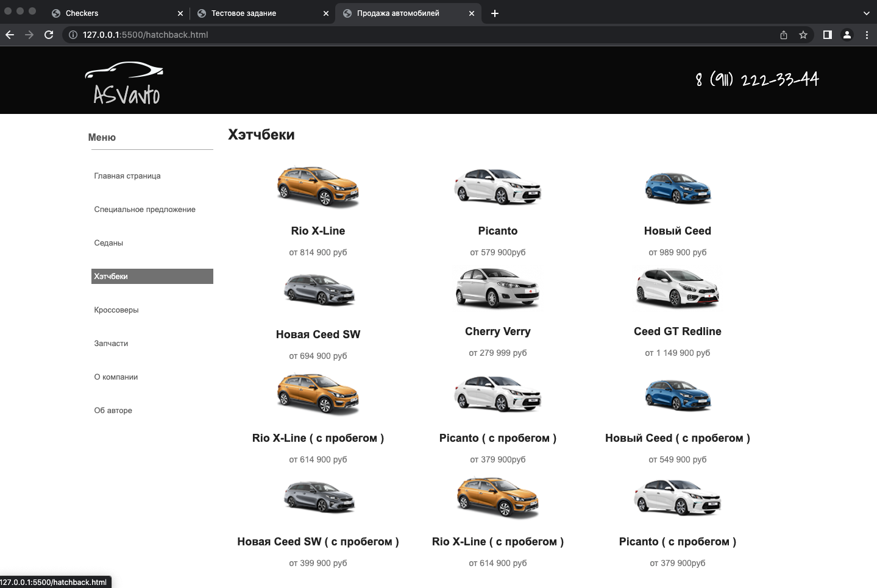Click the page reload icon
The image size is (877, 588).
(49, 35)
